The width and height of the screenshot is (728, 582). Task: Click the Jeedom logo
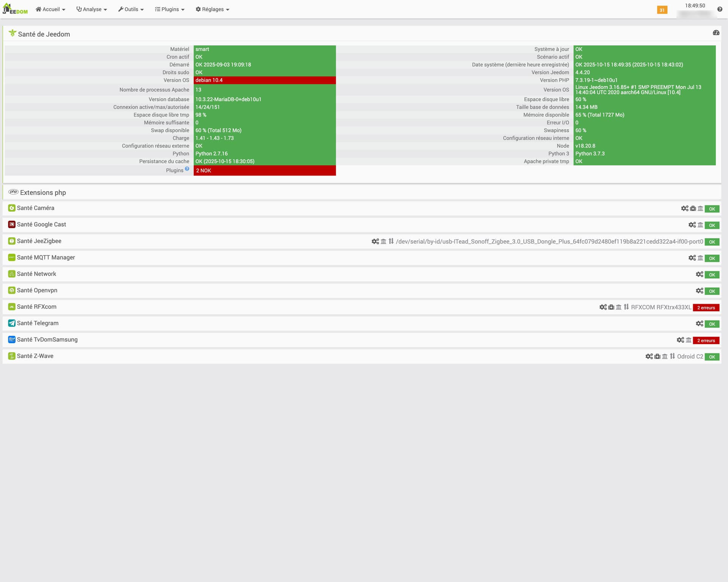point(15,9)
